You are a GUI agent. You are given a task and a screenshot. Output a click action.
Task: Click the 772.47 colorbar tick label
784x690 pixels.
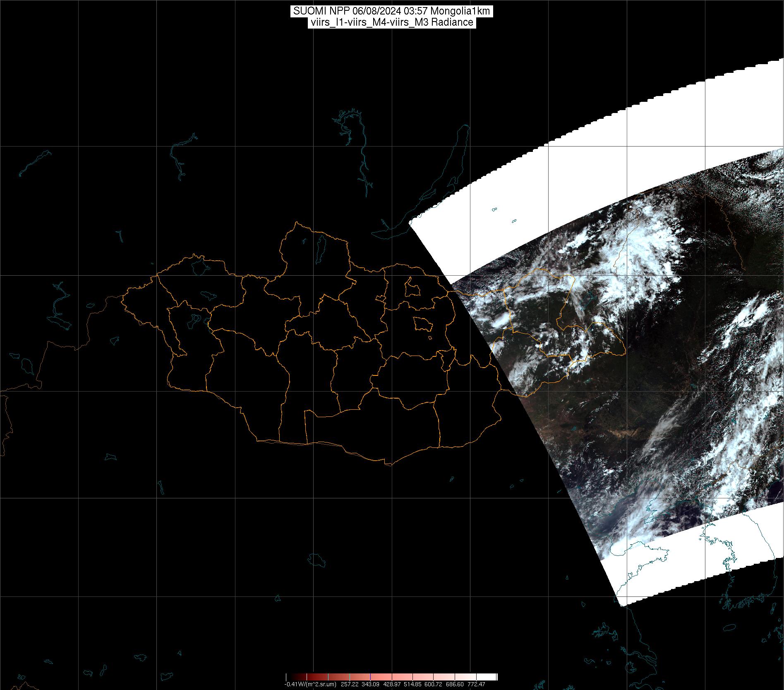pyautogui.click(x=477, y=684)
